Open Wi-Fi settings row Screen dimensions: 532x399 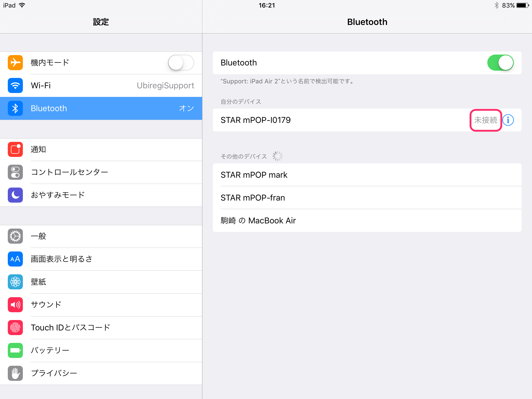[x=101, y=85]
